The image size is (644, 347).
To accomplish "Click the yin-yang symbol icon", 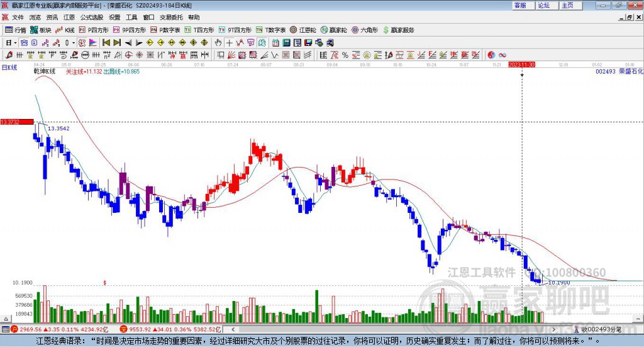I will [491, 55].
